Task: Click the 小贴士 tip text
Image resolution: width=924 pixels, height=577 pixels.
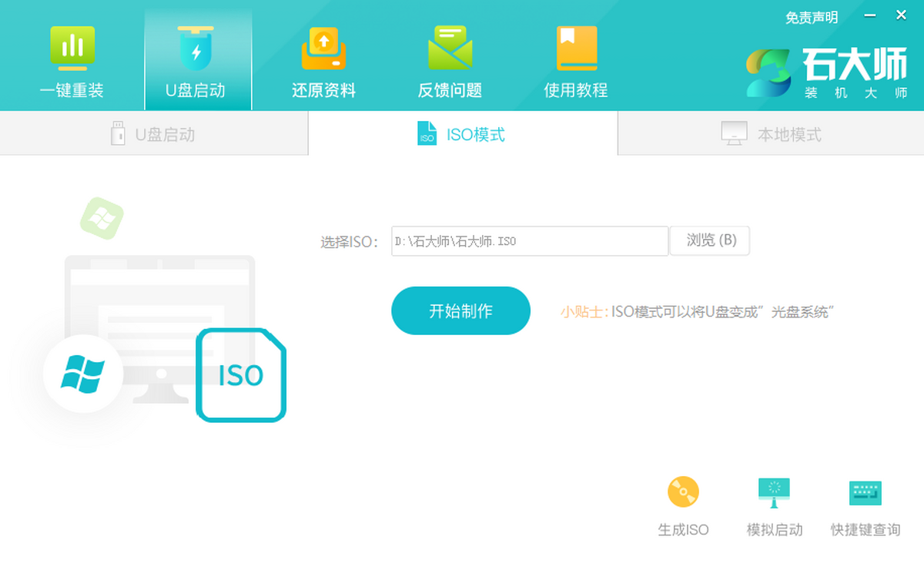Action: 698,312
